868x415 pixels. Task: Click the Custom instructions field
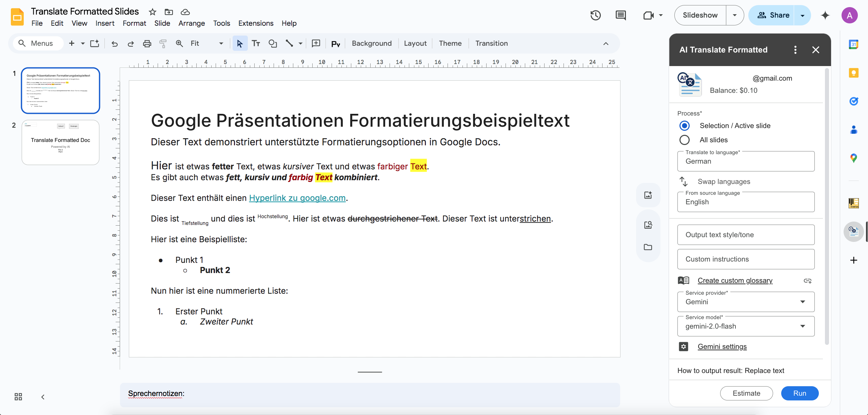746,259
